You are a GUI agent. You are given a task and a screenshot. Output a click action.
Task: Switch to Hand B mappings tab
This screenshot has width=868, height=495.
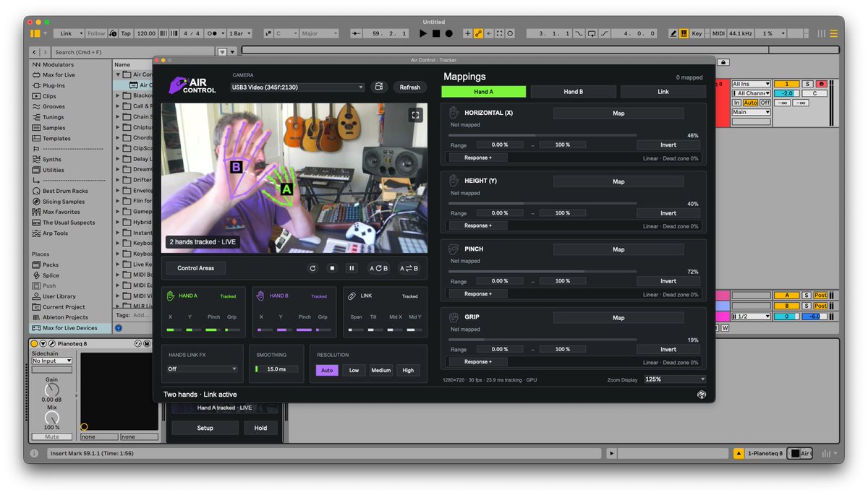pos(573,92)
